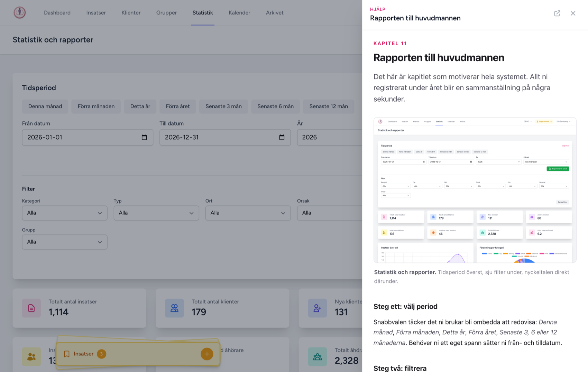588x372 pixels.
Task: Click the Totalt åhörare group icon
Action: [318, 357]
